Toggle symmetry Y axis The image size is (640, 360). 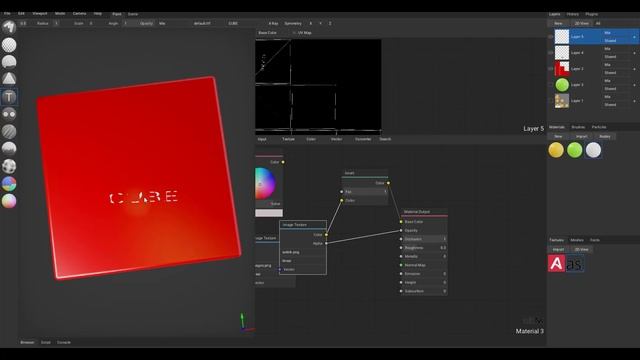tap(320, 23)
